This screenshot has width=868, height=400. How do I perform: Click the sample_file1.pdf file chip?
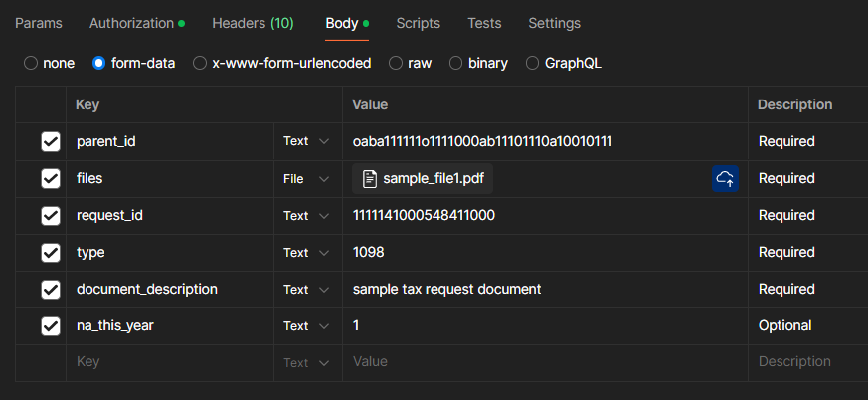(423, 179)
